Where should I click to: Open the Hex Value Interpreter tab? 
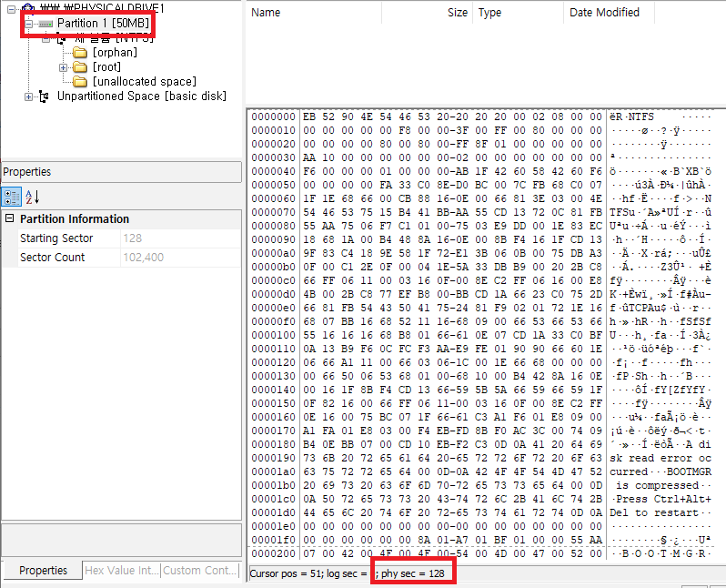point(121,571)
